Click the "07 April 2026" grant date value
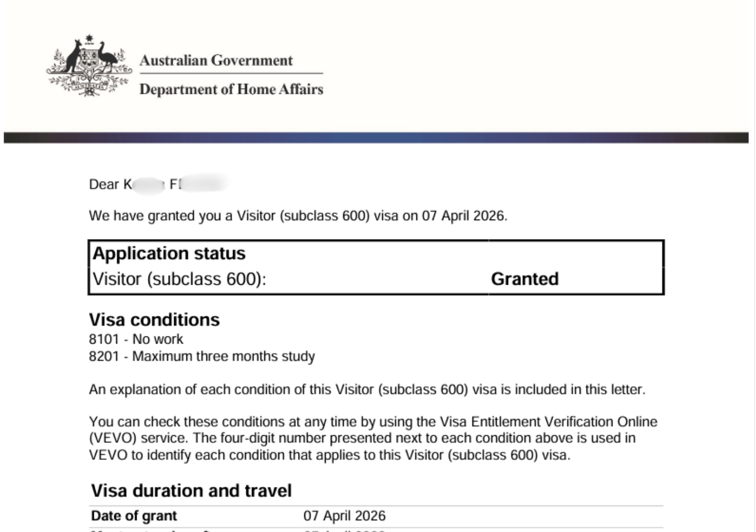 (344, 516)
